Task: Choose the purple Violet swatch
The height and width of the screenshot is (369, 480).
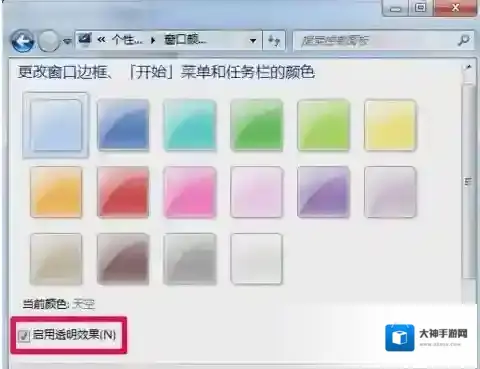Action: [x=323, y=192]
